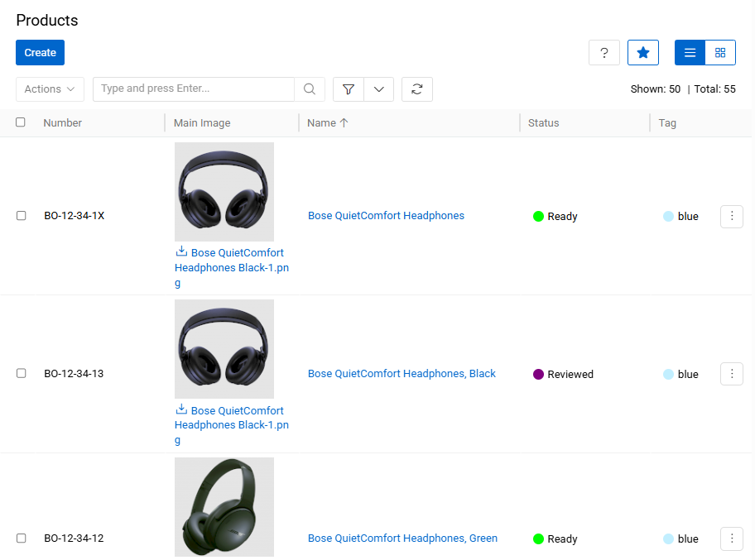
Task: Open Bose QuietComfort Headphones product link
Action: [x=386, y=216]
